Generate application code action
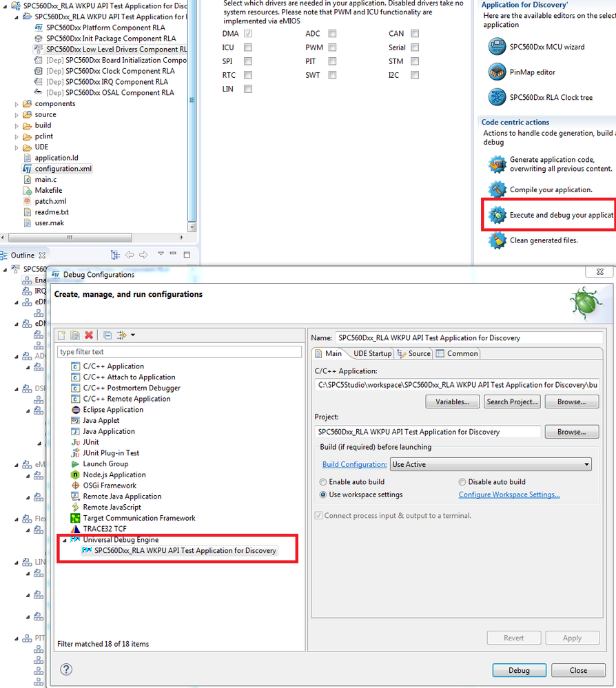Screen dimensions: 616x688 tap(550, 164)
